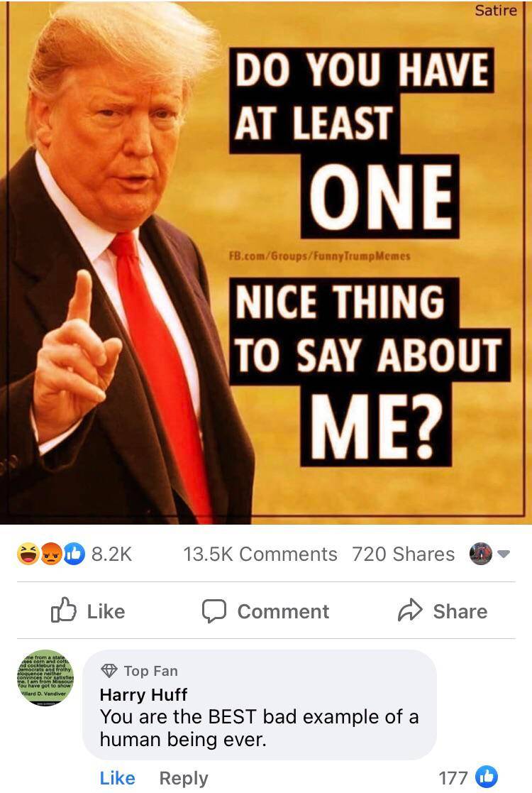Open the Trump meme image
The width and height of the screenshot is (532, 793).
pos(266,262)
